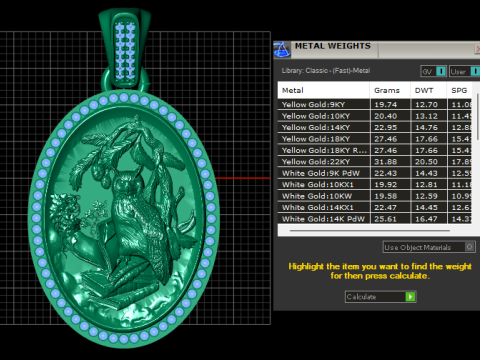
Task: Select the Yellow Gold:22KY row
Action: pos(375,162)
